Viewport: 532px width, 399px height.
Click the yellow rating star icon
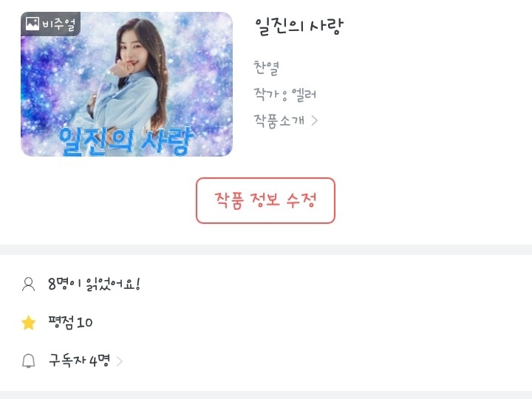29,322
